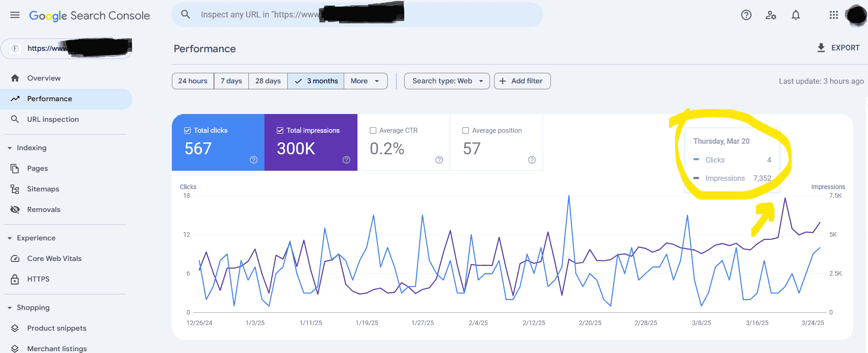The height and width of the screenshot is (353, 868).
Task: Click the Thursday, Mar 20 tooltip heading
Action: pos(721,141)
